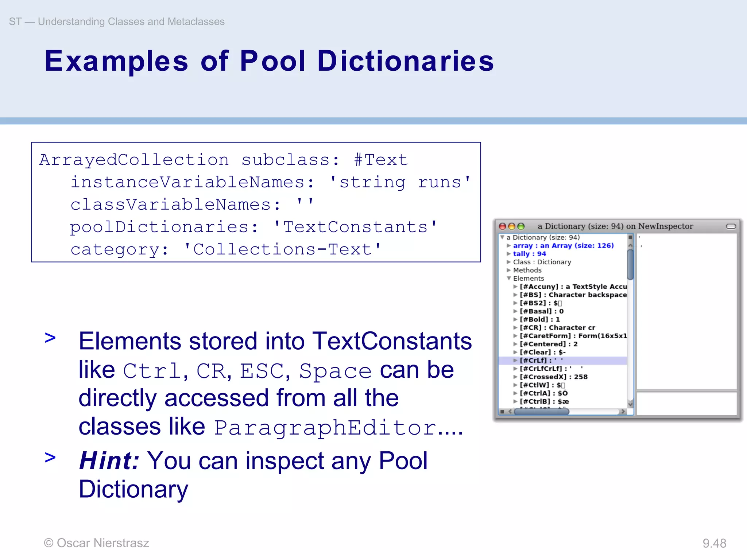Click the highlighted '[#CrLf]' row
747x560 pixels.
pyautogui.click(x=563, y=360)
